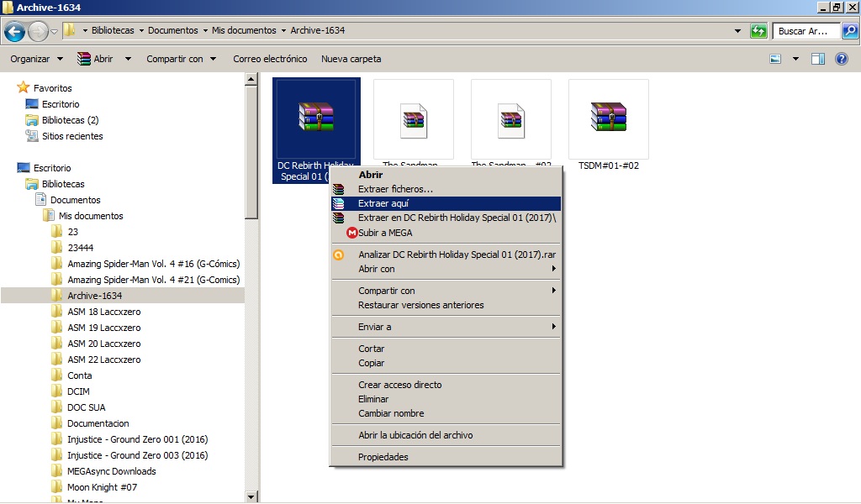
Task: Select Escritorio under Favoritos
Action: coord(61,103)
